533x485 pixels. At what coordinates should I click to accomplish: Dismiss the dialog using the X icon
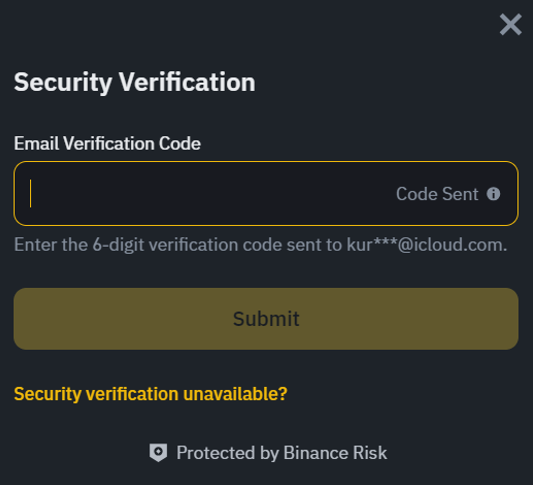pos(510,24)
